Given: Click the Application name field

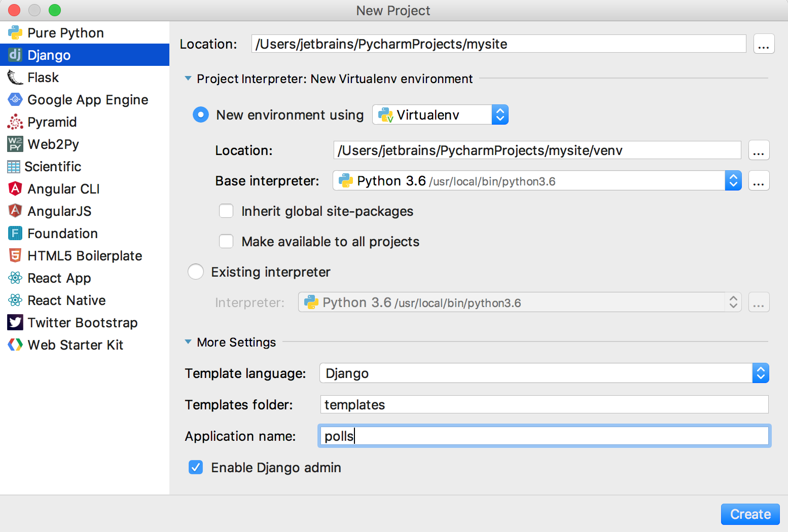Looking at the screenshot, I should 545,436.
